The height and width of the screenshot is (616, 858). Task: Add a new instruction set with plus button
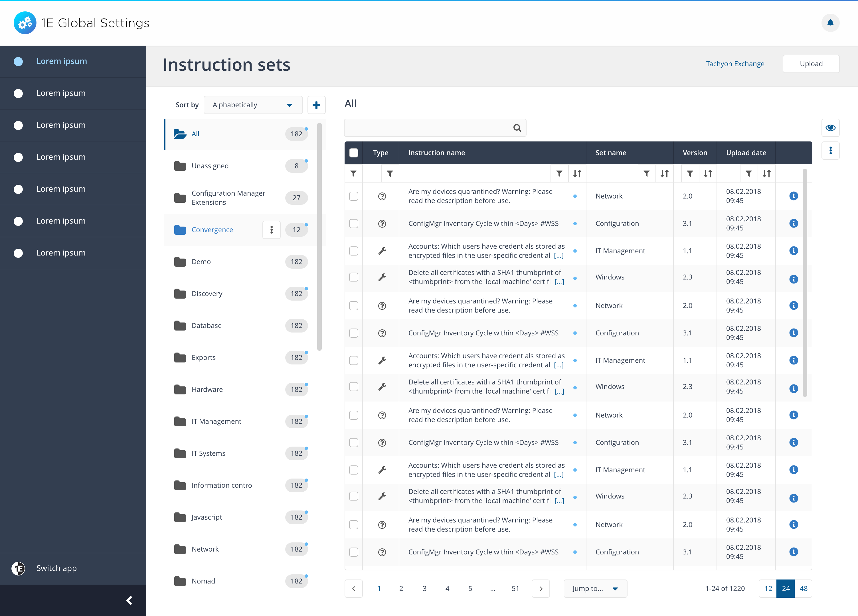pyautogui.click(x=316, y=105)
